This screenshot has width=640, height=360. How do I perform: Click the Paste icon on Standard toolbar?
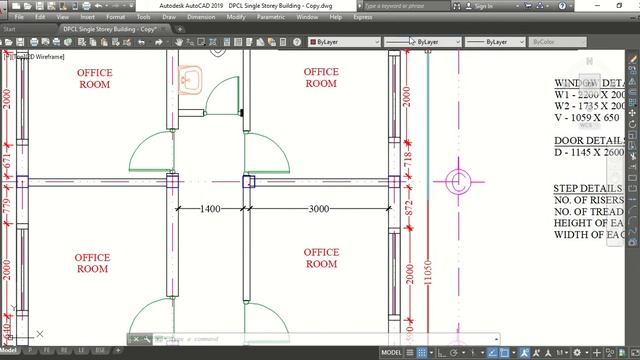tap(104, 42)
